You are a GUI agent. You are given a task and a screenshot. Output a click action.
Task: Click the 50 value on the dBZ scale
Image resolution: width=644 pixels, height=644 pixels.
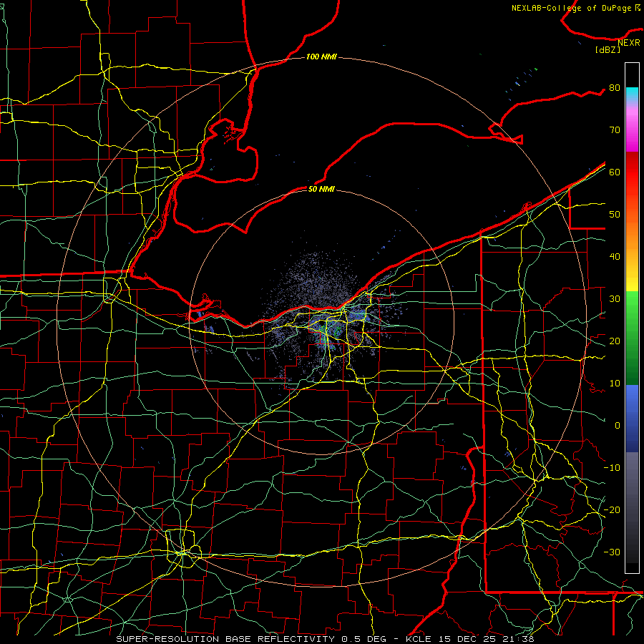pyautogui.click(x=615, y=215)
